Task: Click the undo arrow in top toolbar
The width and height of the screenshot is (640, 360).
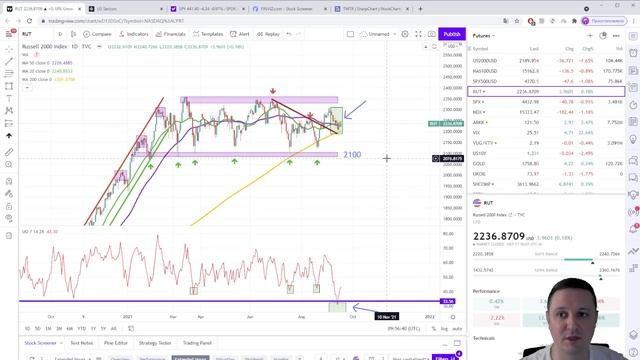Action: pos(289,34)
